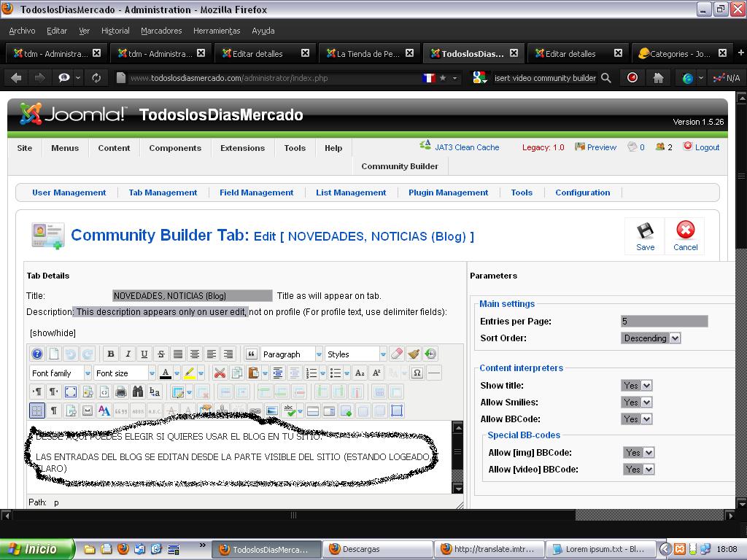Open Firefox Marcadores menu
Viewport: 747px width, 560px height.
pos(161,31)
